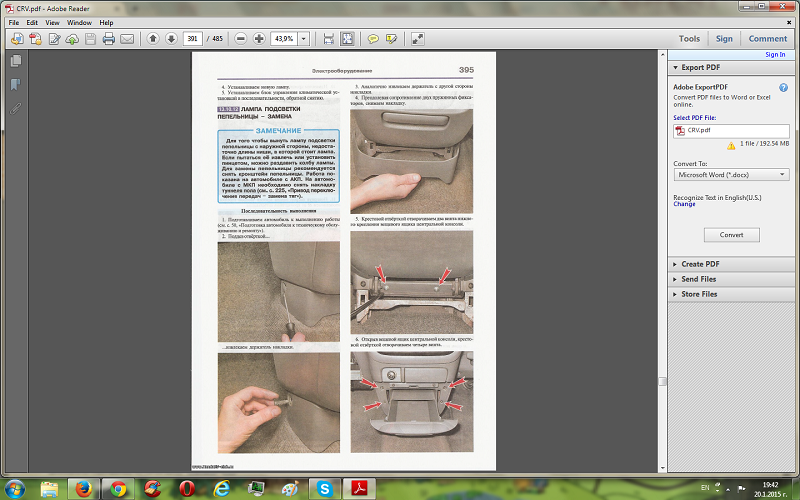The height and width of the screenshot is (500, 800).
Task: Click the scrollbar up arrow
Action: point(663,54)
